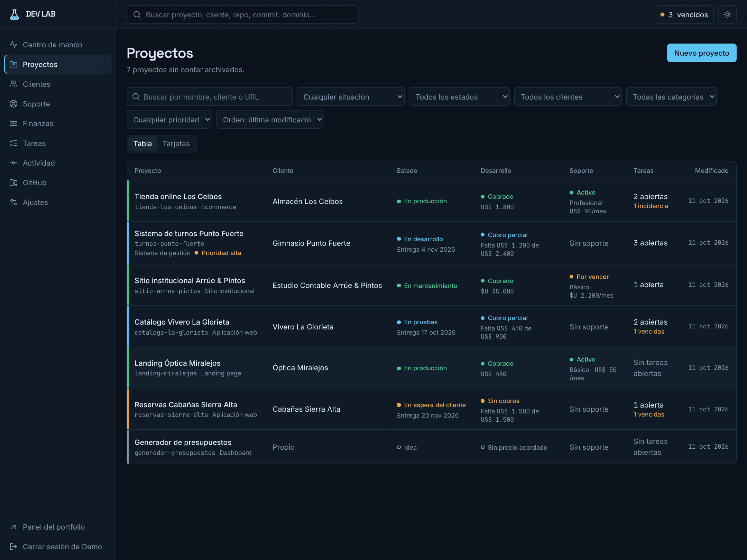The image size is (747, 560).
Task: Click the Tareas checklist icon
Action: pos(13,143)
